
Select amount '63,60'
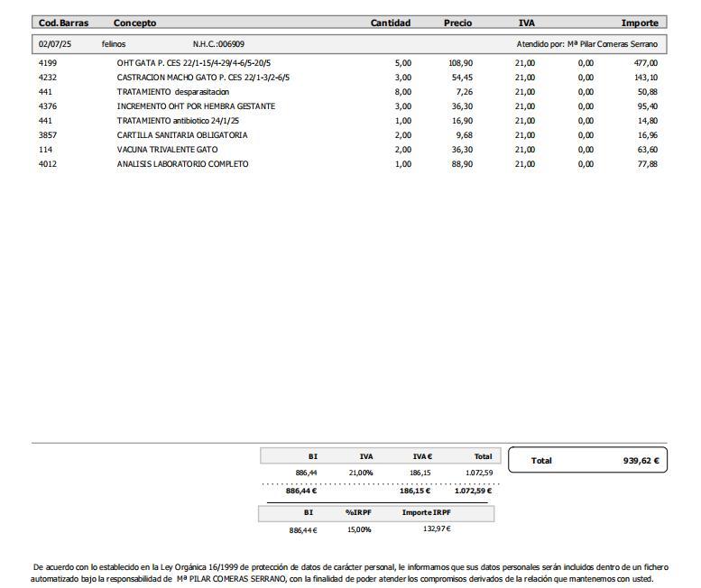(x=648, y=149)
